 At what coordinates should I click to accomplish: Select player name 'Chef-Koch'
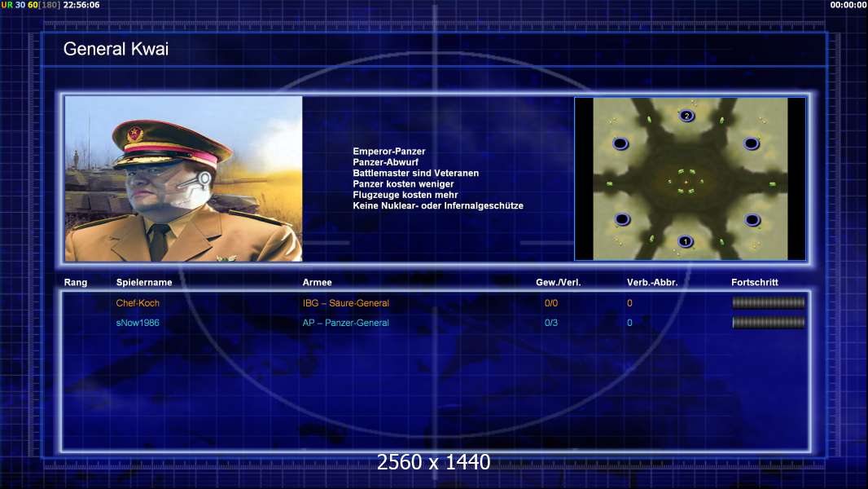[138, 303]
